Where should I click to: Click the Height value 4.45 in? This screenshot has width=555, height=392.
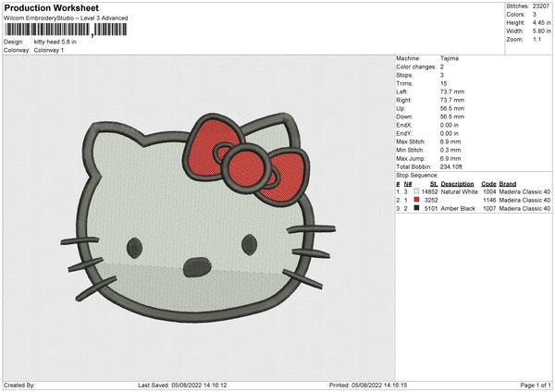point(541,22)
